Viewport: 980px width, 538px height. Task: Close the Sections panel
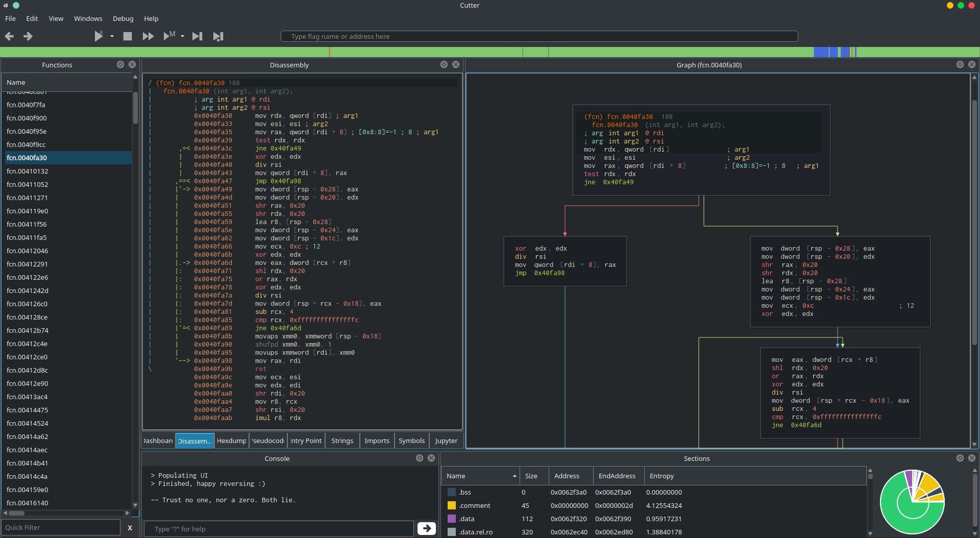coord(972,458)
